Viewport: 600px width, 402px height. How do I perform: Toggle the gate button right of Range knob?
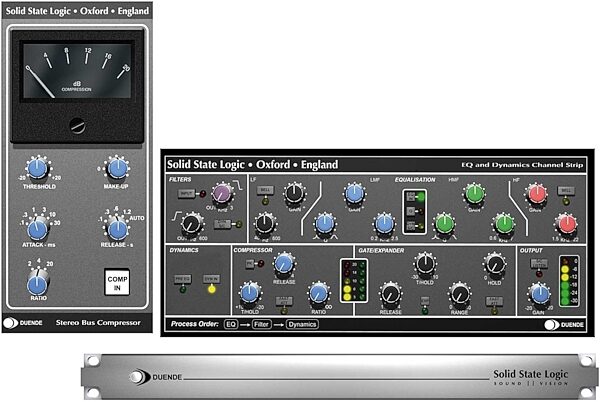(494, 301)
